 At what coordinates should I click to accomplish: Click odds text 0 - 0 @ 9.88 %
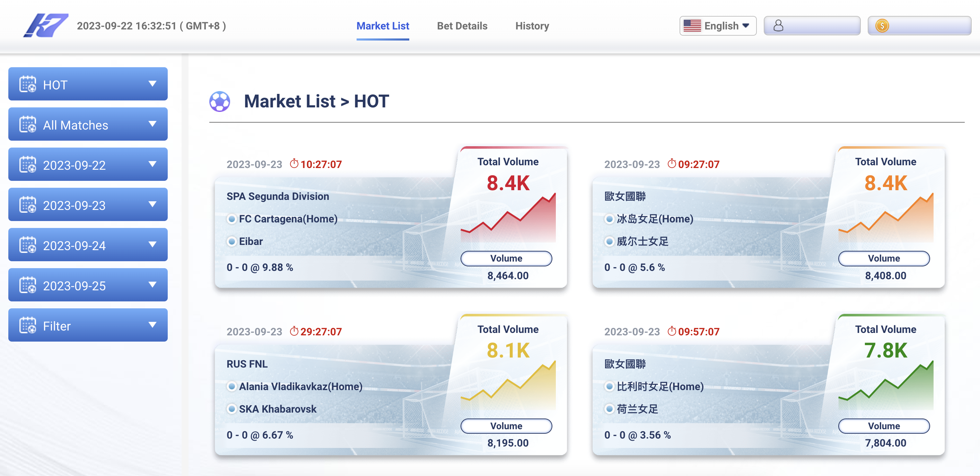260,268
